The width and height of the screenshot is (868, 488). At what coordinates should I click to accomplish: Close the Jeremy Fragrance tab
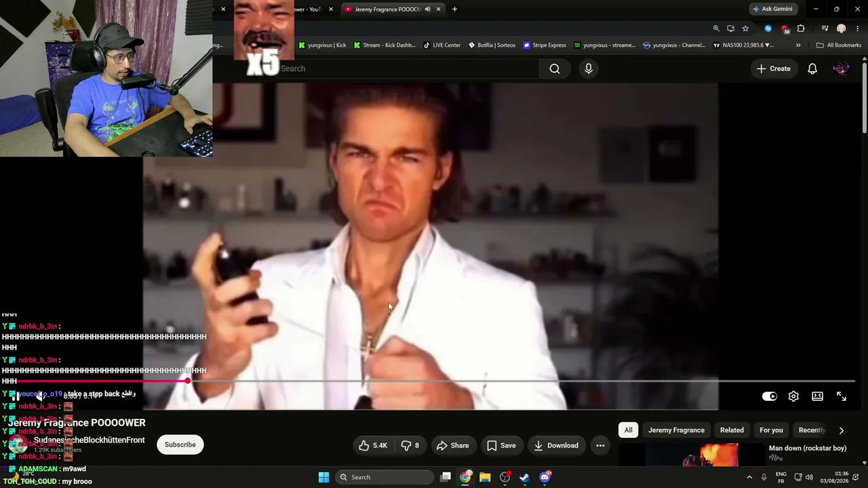coord(439,9)
